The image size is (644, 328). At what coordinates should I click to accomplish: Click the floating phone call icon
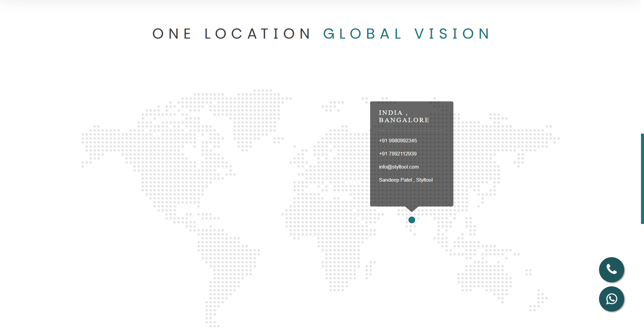[611, 270]
